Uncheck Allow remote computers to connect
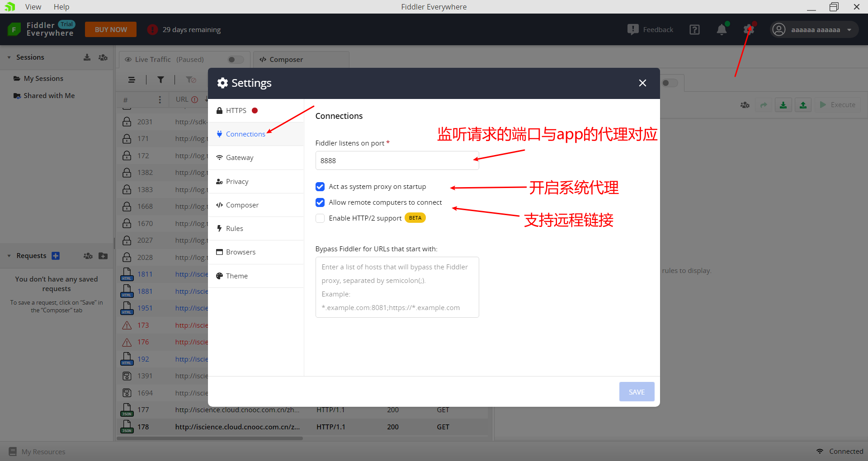Viewport: 868px width, 461px height. pyautogui.click(x=320, y=202)
